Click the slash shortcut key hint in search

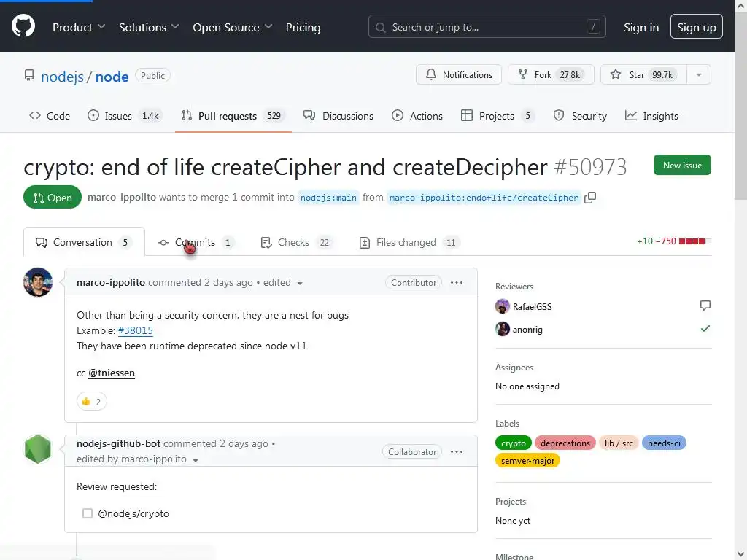click(x=593, y=27)
